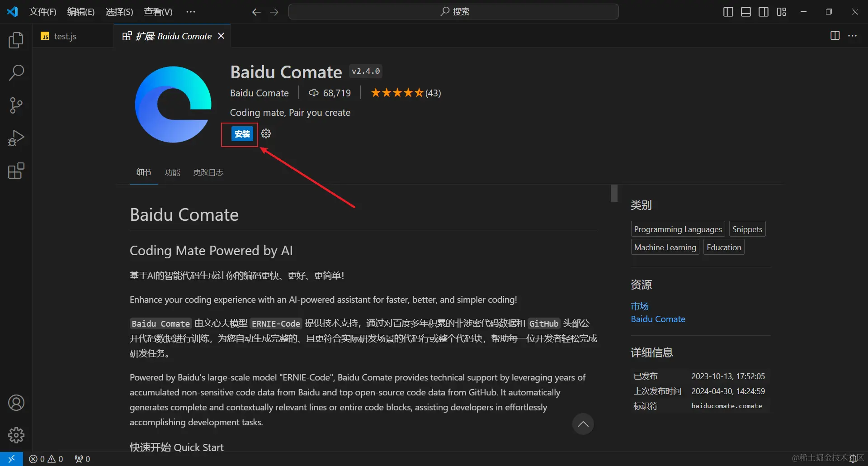Open Source Control view

[16, 105]
